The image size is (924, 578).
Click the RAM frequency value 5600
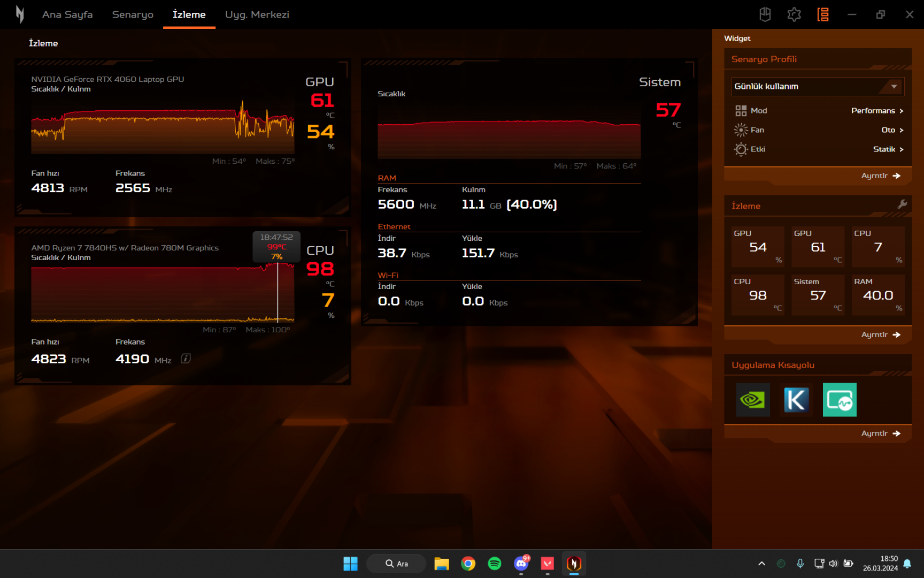pos(396,204)
